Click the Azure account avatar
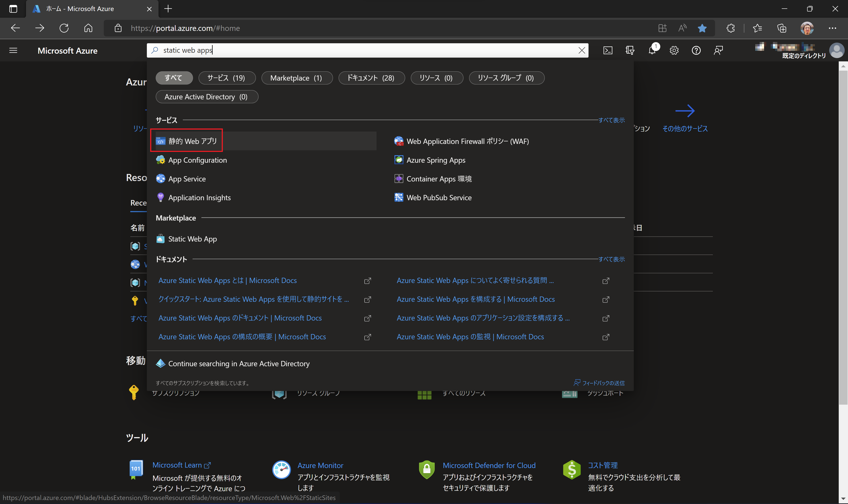This screenshot has width=848, height=504. (x=837, y=50)
